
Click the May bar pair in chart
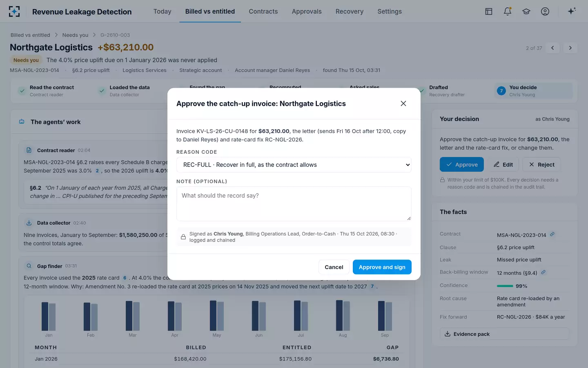[217, 316]
